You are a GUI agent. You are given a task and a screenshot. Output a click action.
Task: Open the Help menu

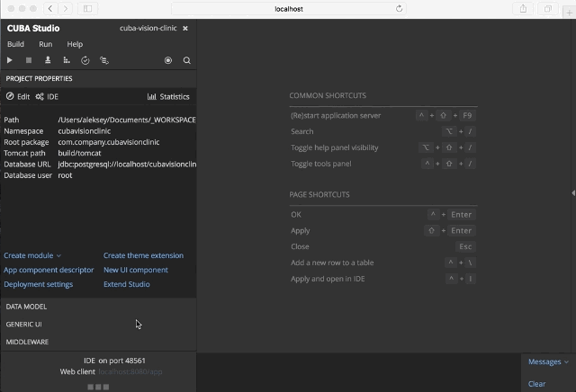[75, 44]
